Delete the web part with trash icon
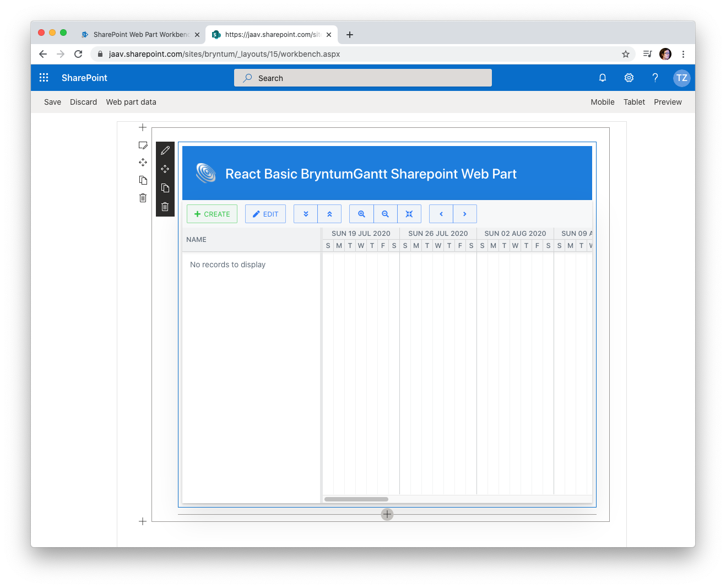Image resolution: width=726 pixels, height=588 pixels. point(165,207)
